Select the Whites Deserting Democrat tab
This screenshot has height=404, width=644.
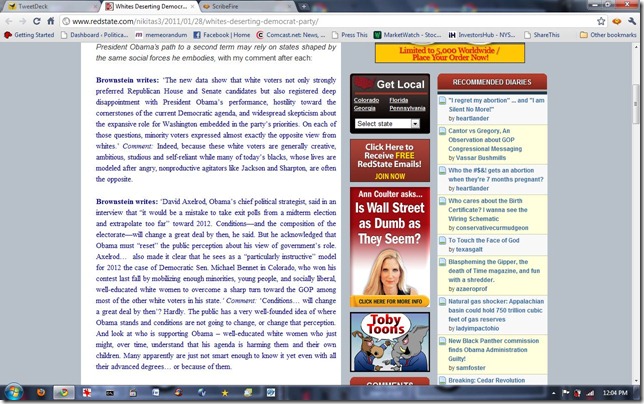pos(150,6)
